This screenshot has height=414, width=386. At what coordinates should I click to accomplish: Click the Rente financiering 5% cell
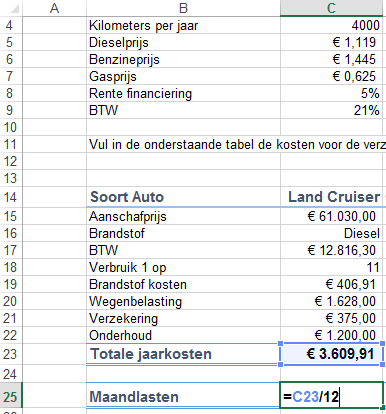(331, 93)
